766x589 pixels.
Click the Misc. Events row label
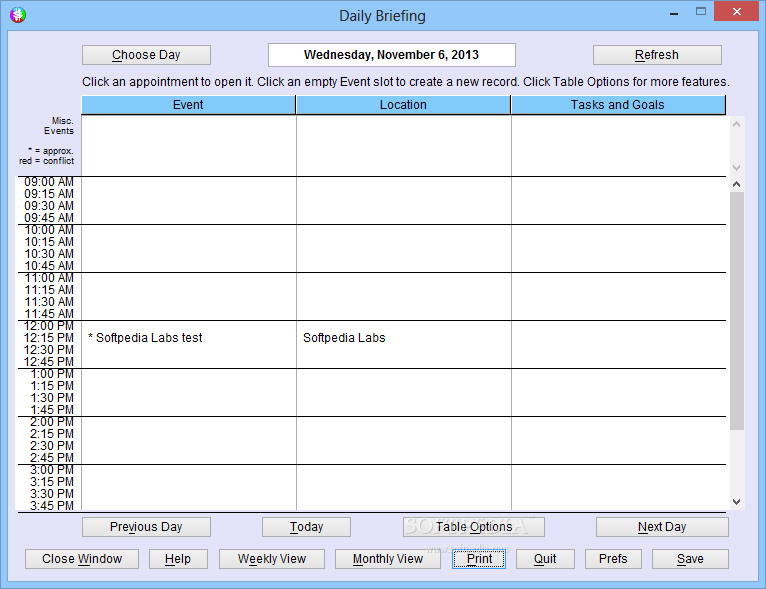tap(59, 126)
